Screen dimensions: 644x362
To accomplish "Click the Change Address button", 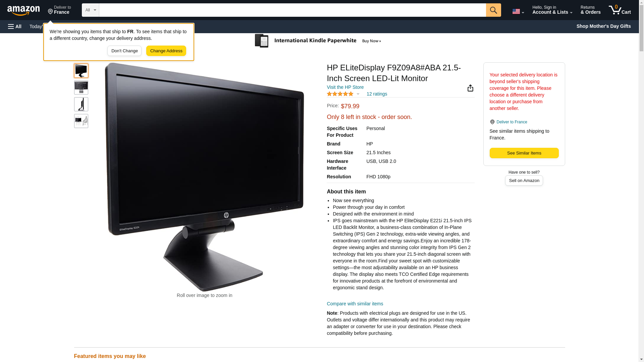I will click(x=166, y=51).
